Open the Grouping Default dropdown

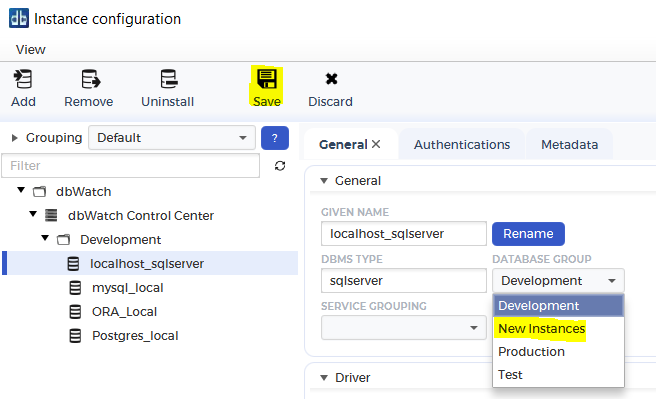point(172,138)
